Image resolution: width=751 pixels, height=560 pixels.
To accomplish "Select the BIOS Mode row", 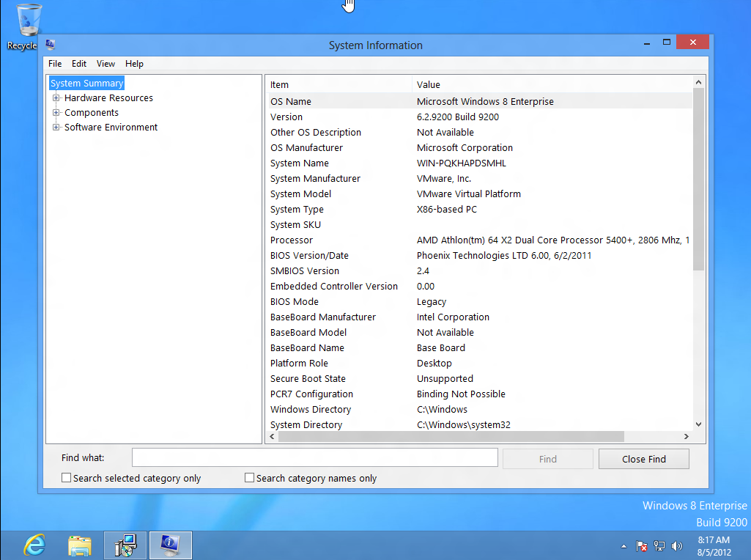I will 479,301.
